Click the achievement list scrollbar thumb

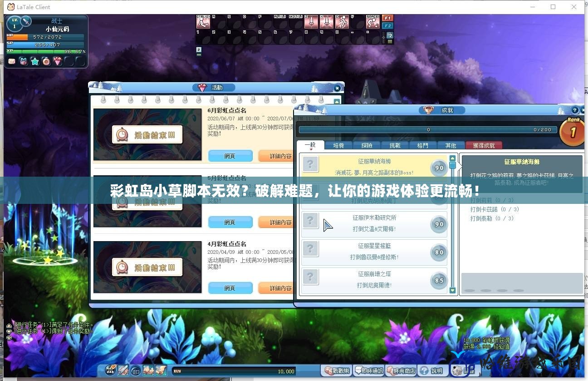point(452,165)
